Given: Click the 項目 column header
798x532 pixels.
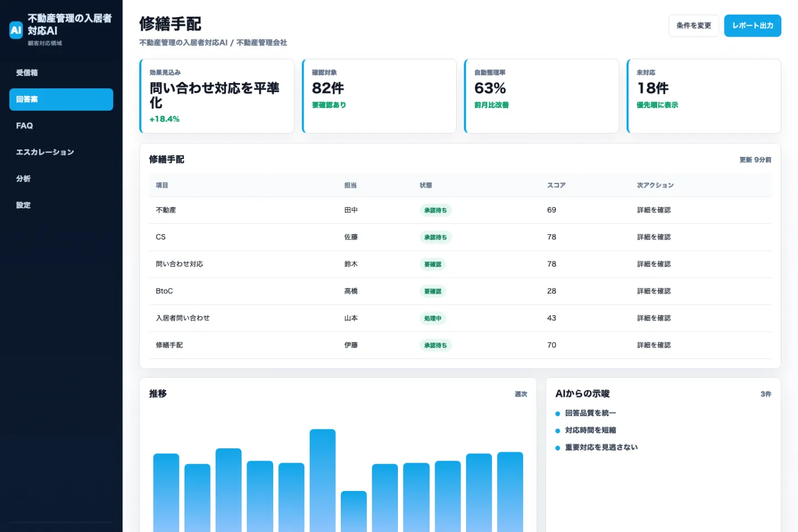Looking at the screenshot, I should tap(162, 185).
